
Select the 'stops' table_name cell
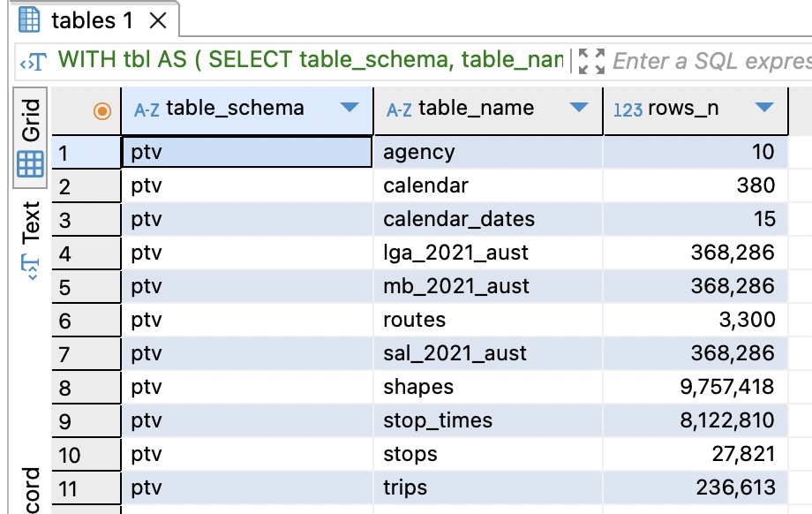point(488,455)
